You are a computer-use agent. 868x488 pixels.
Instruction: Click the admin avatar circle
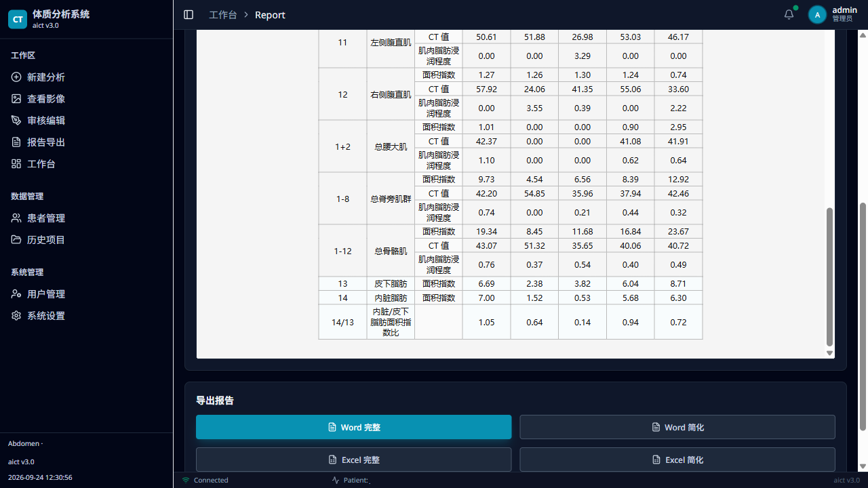click(x=817, y=14)
